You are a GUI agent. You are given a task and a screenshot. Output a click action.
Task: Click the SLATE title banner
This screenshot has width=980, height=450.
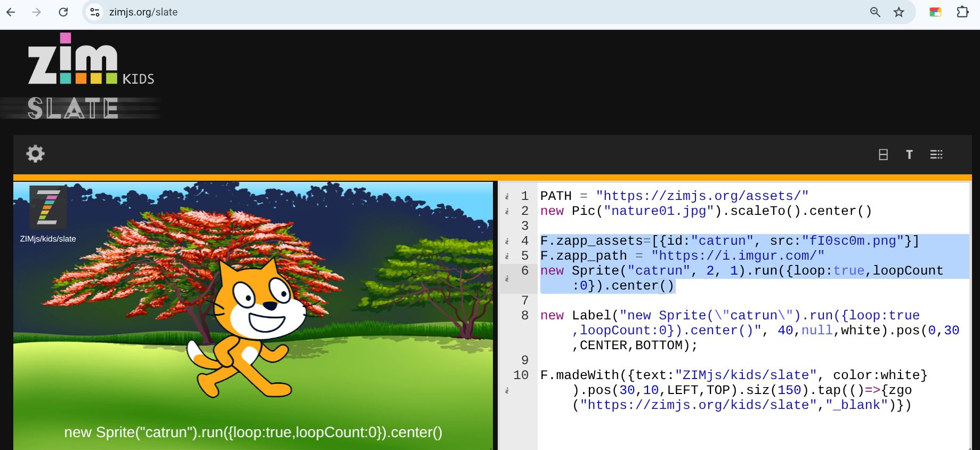click(x=74, y=108)
